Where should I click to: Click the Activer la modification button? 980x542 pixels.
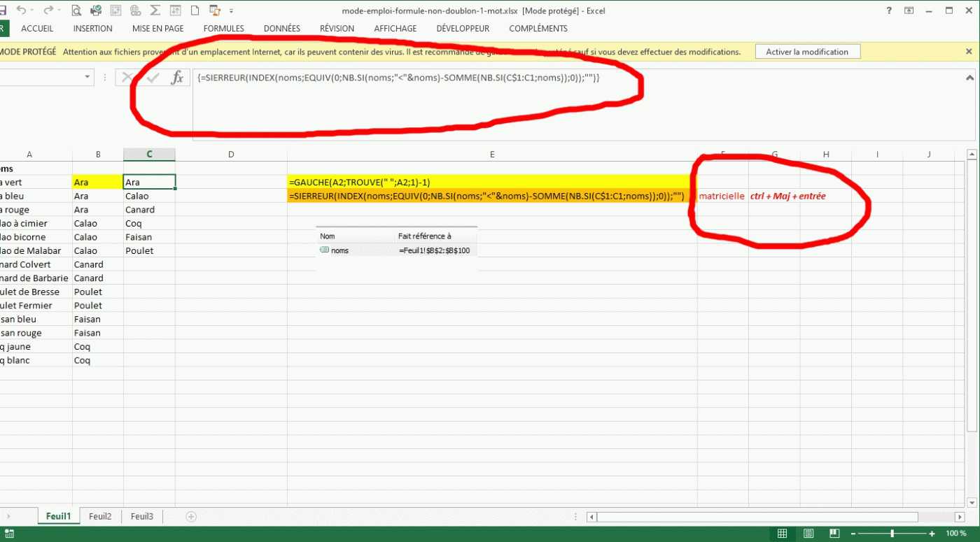807,52
